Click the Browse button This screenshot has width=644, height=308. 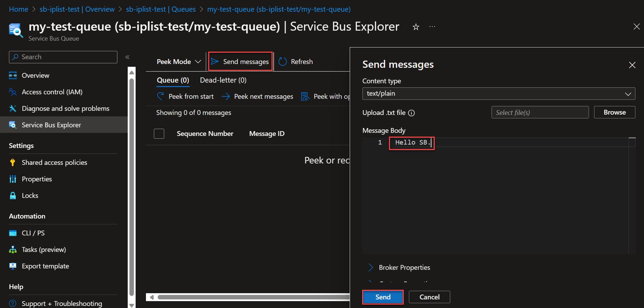(614, 112)
